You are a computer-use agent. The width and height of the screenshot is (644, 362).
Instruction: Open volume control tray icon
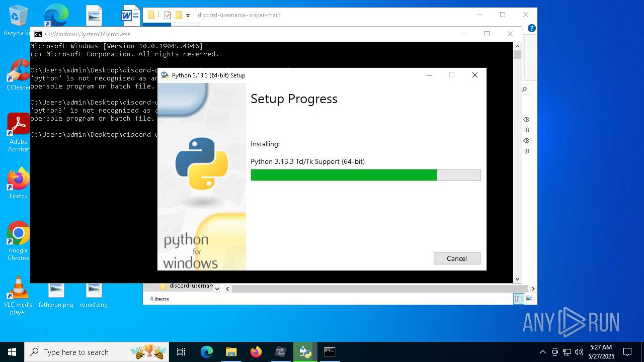pos(579,352)
